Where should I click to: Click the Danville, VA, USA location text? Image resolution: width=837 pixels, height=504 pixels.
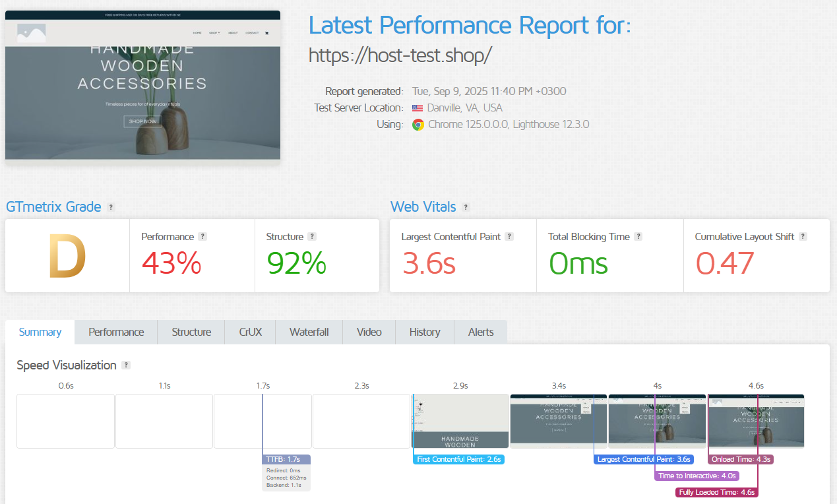coord(464,108)
